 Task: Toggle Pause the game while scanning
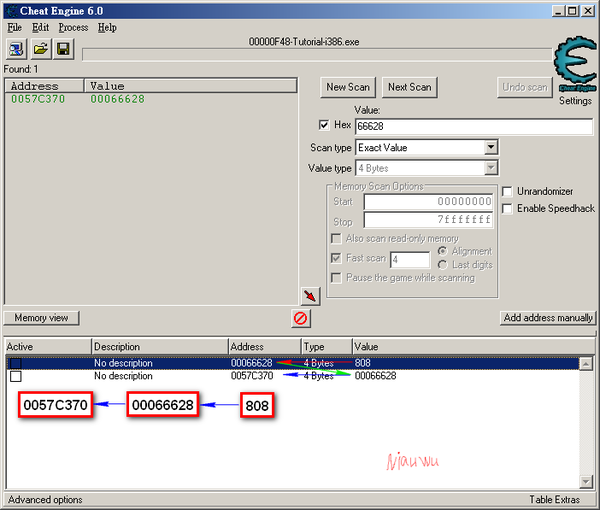pyautogui.click(x=336, y=278)
